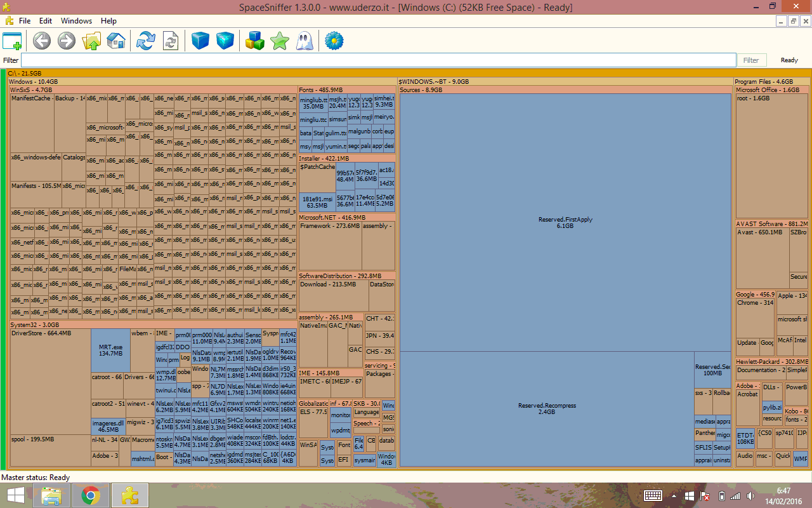
Task: Select the Sources - 8.9GB folder header
Action: [565, 90]
